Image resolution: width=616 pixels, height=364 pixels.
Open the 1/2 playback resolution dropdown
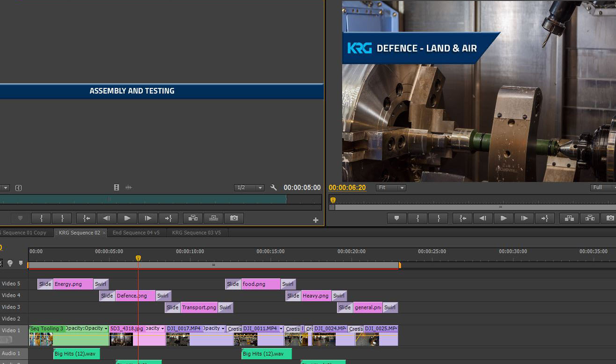coord(249,187)
